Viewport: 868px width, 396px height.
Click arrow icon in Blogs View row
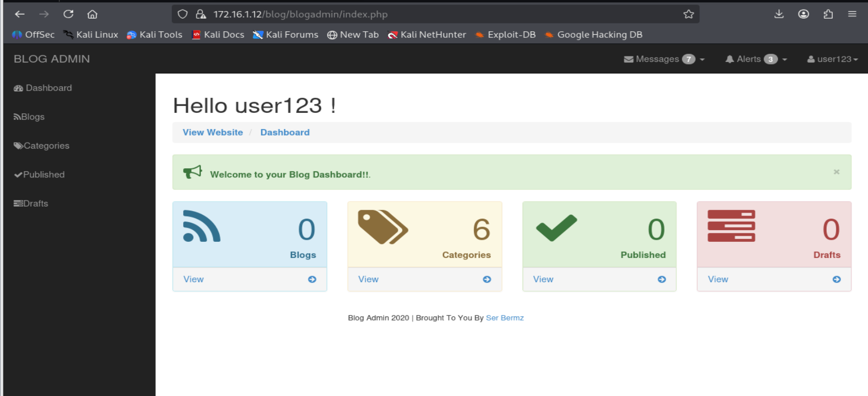[x=312, y=279]
